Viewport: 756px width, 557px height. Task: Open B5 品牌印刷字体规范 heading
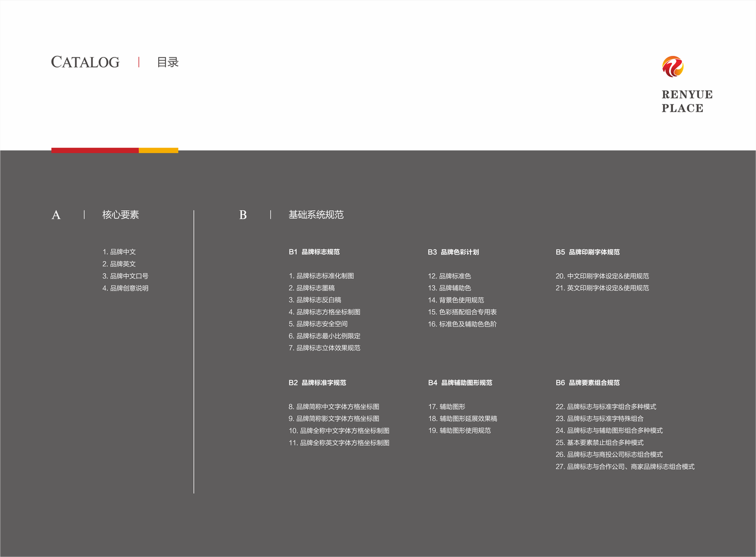pos(588,252)
